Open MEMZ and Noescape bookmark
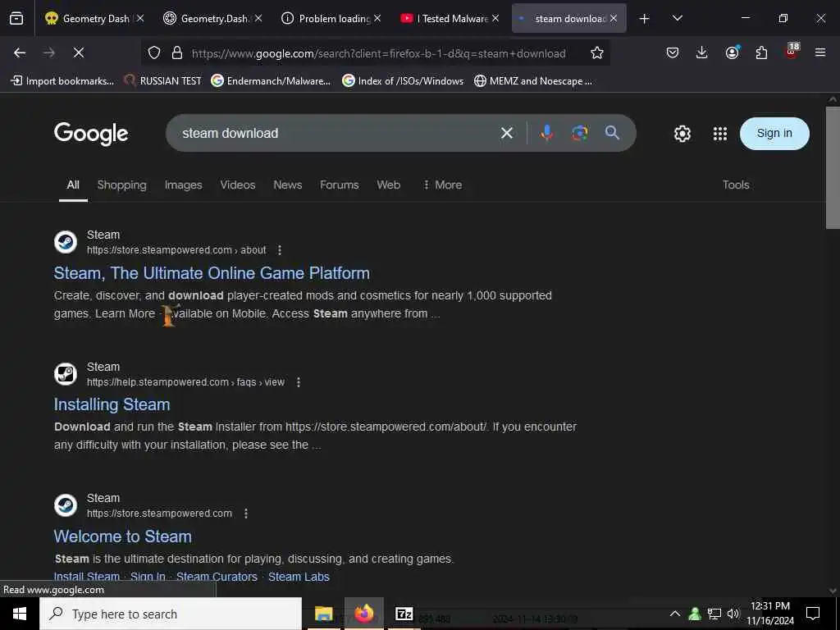 [x=533, y=81]
